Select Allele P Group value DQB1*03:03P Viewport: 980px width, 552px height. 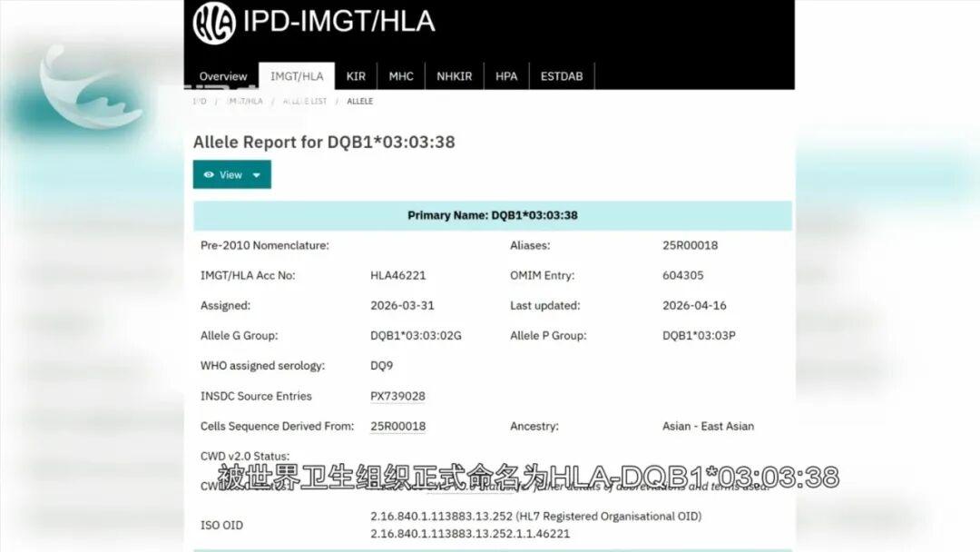(x=699, y=336)
